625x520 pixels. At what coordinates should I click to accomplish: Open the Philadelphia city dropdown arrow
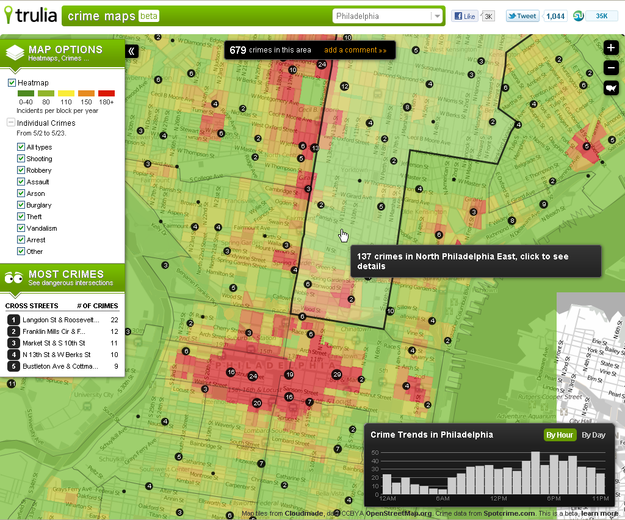click(437, 16)
